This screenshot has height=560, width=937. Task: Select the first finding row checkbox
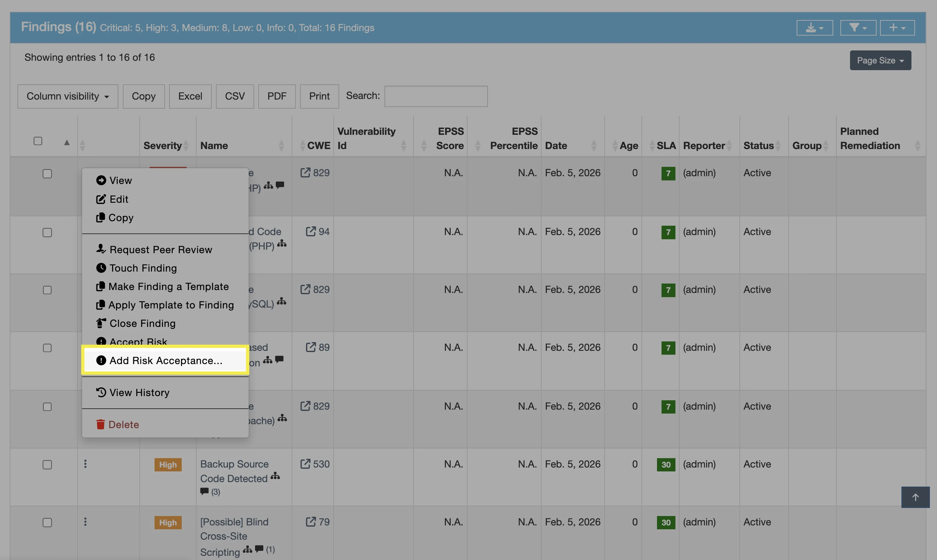click(x=47, y=174)
